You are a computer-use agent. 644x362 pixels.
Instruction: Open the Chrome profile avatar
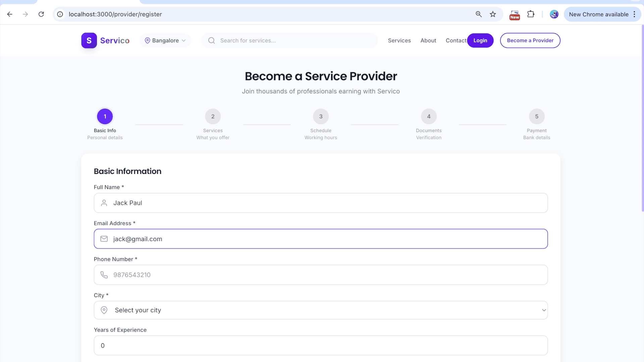[x=554, y=14]
